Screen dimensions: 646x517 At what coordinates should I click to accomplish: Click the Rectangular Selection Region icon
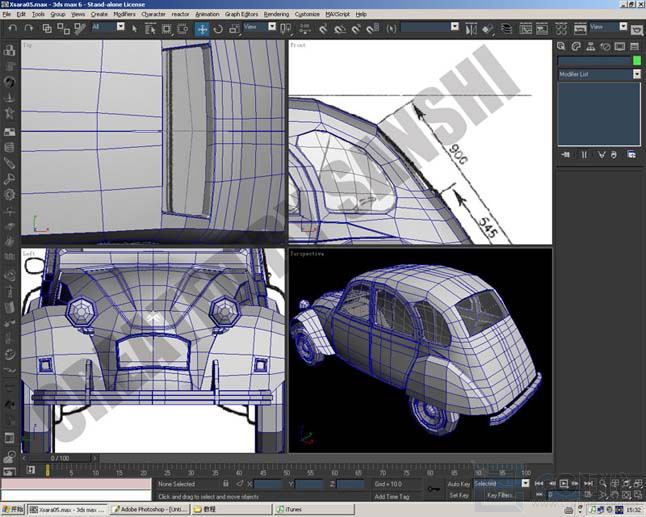(166, 28)
